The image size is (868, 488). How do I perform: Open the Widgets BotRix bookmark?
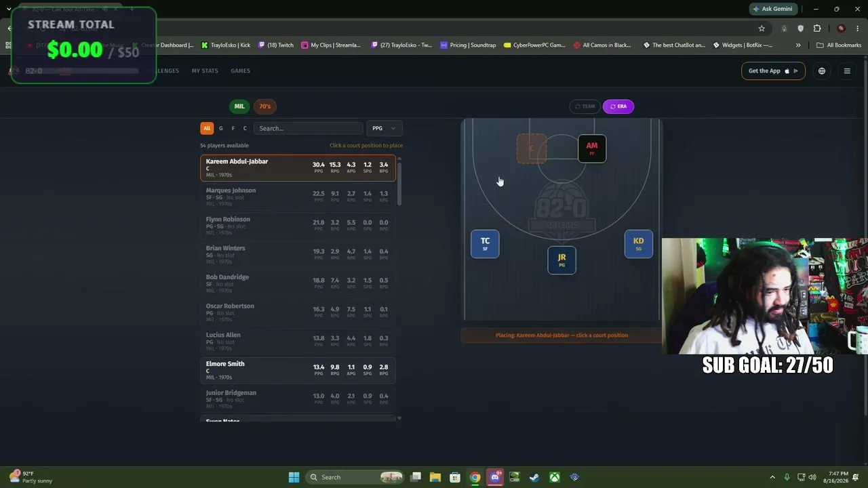pyautogui.click(x=742, y=45)
